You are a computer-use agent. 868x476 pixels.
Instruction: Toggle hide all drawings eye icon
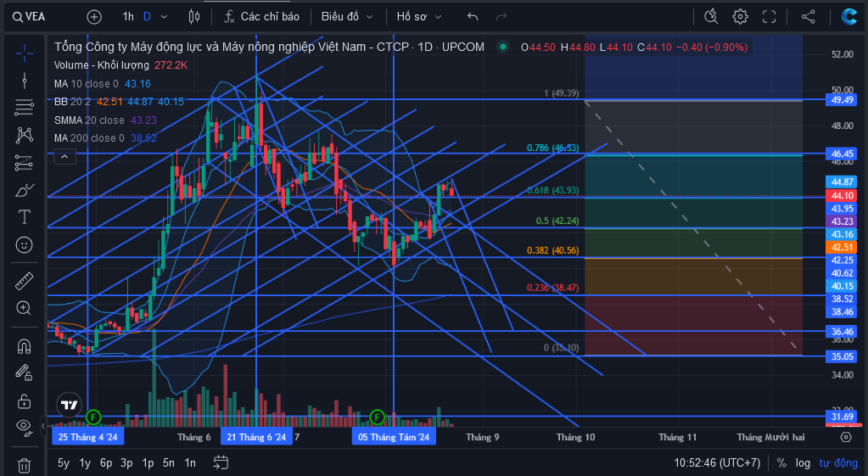(24, 426)
